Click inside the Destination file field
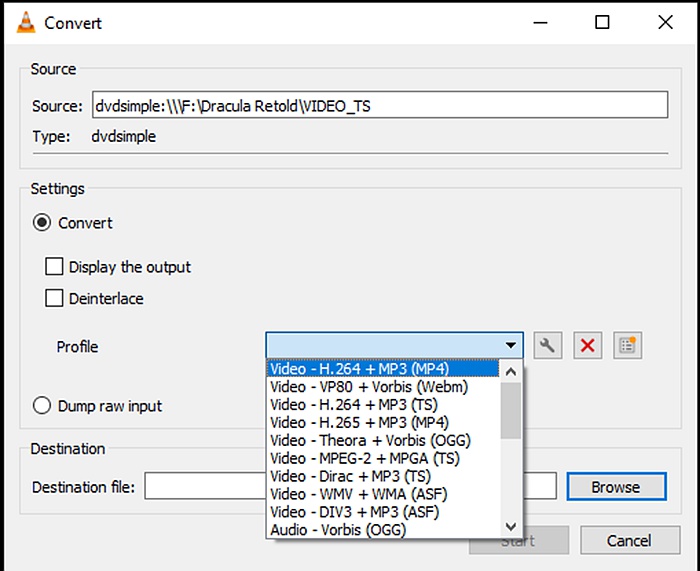This screenshot has height=571, width=700. coord(350,486)
